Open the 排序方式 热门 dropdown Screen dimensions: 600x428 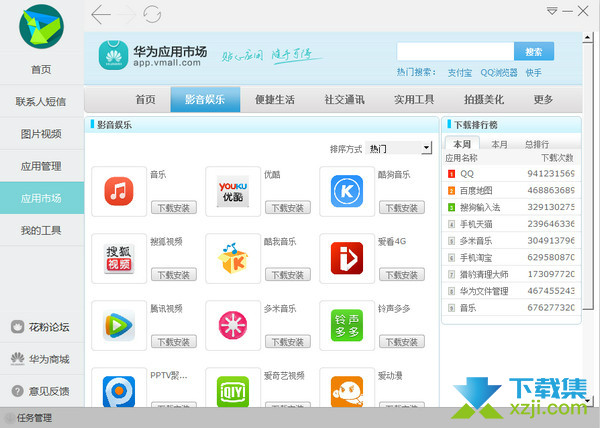point(398,148)
